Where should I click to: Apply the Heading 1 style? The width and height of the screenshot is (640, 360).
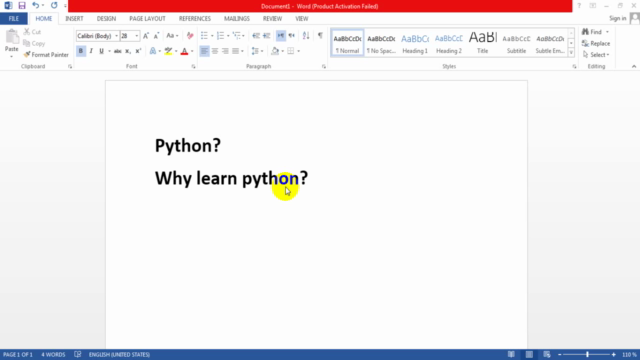tap(415, 42)
